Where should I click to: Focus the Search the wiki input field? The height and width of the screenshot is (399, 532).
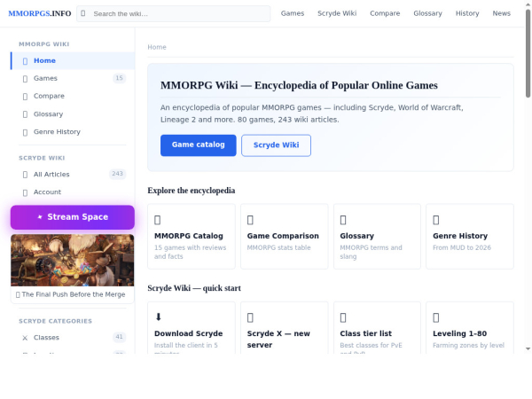(174, 14)
